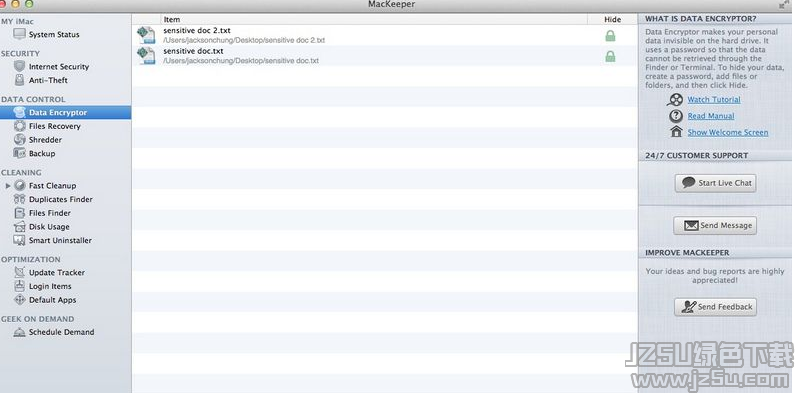Screen dimensions: 795x393
Task: Click the Disk Usage icon
Action: (19, 227)
